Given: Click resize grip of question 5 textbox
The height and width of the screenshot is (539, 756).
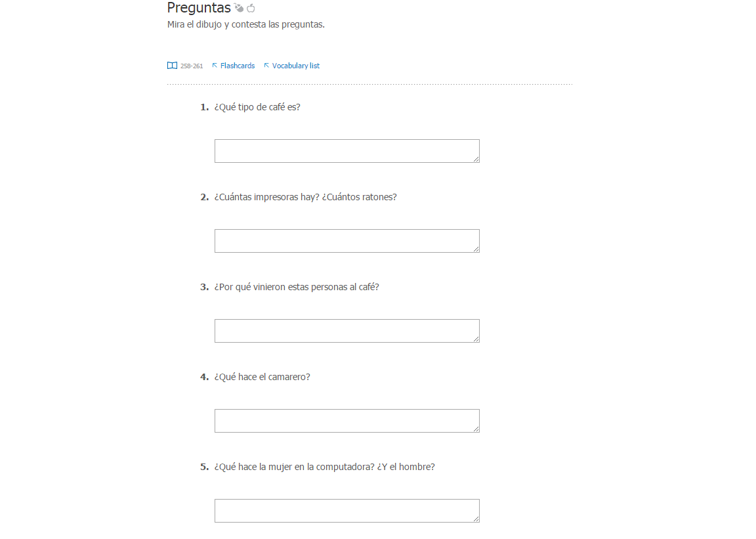Looking at the screenshot, I should pos(476,518).
